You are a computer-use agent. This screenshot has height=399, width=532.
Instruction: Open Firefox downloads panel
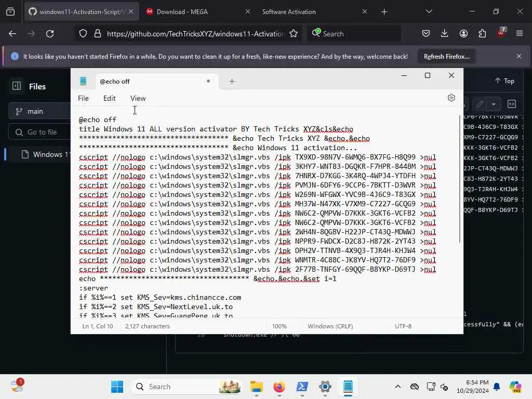tap(445, 33)
